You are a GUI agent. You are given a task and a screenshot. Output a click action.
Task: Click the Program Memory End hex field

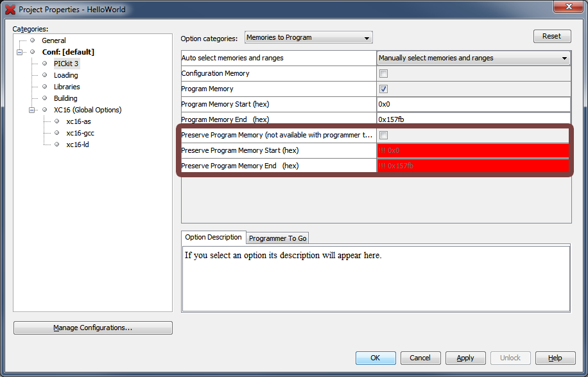point(473,119)
